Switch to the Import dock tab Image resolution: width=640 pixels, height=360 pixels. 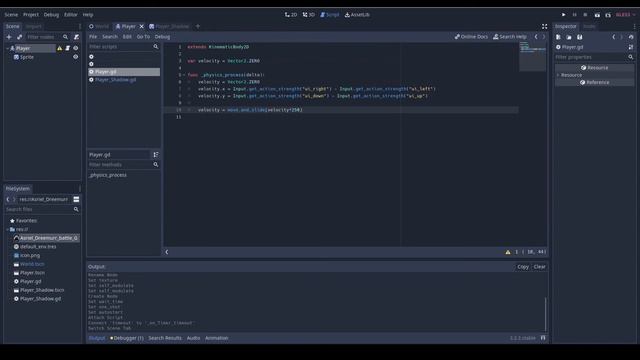[33, 26]
